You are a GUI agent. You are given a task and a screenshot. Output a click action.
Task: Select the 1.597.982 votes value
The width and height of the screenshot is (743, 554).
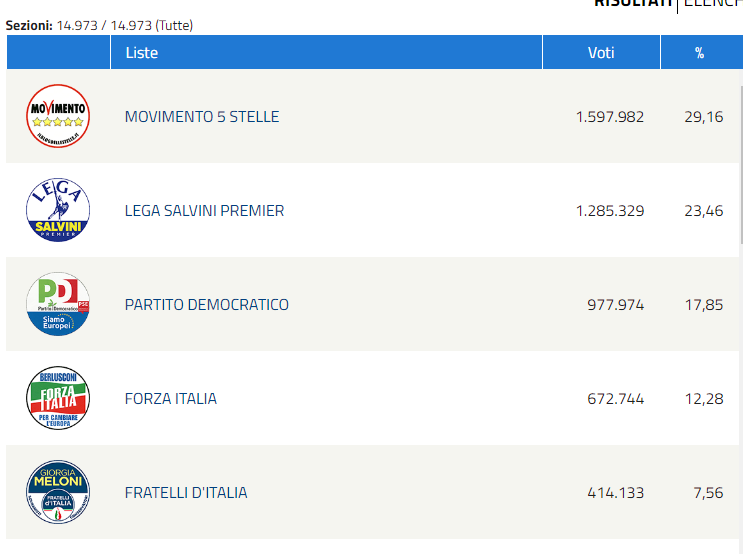click(x=610, y=117)
